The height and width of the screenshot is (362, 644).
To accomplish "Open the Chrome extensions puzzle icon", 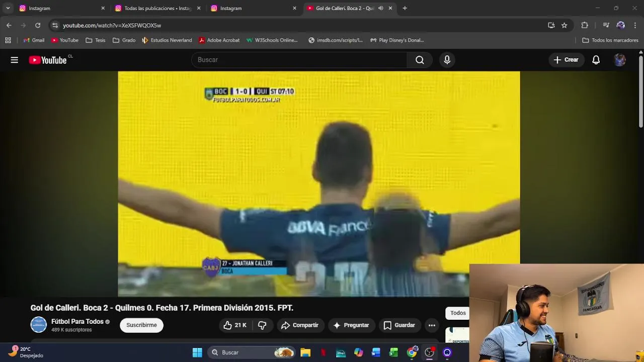I will (585, 25).
